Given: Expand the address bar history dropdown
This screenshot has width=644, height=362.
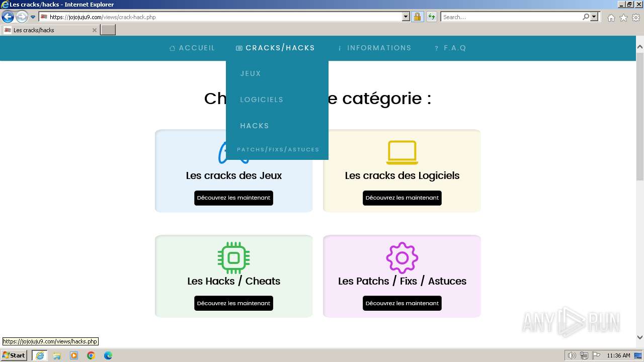Looking at the screenshot, I should (x=406, y=17).
